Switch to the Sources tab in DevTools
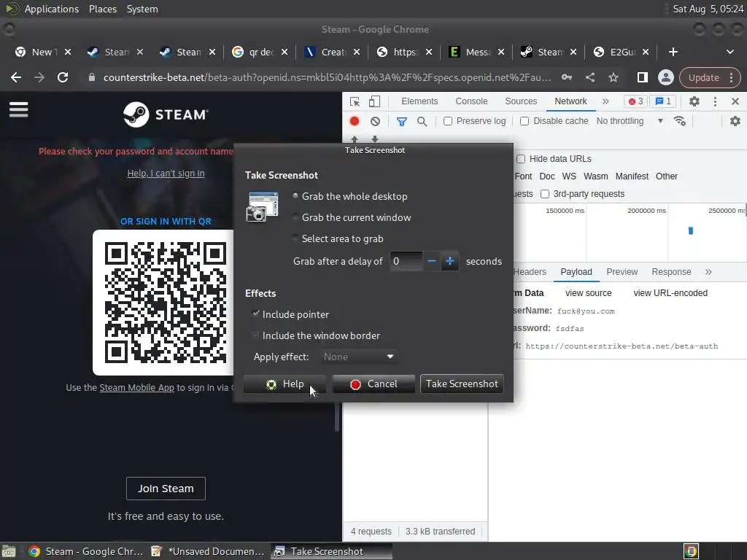The width and height of the screenshot is (747, 560). pyautogui.click(x=521, y=101)
